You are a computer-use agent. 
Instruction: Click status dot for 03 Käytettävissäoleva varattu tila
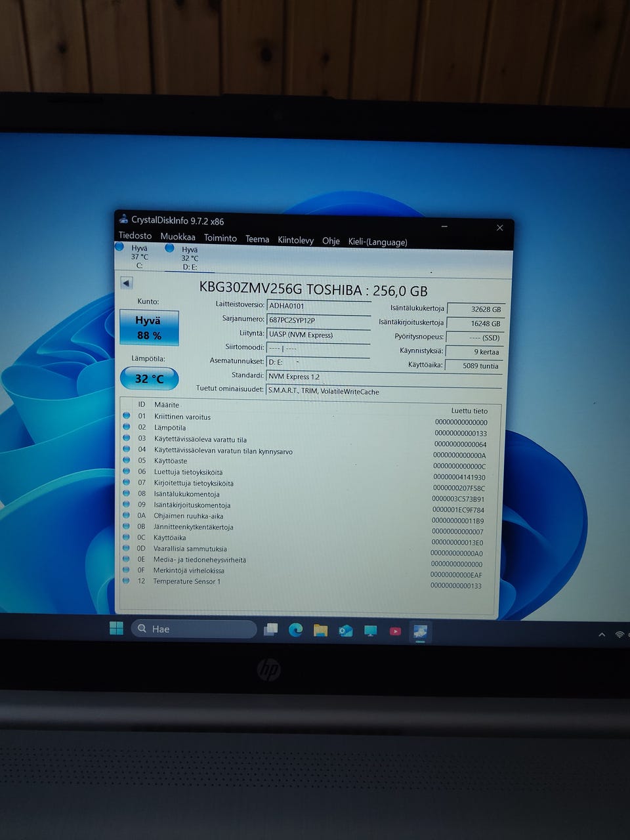[127, 438]
